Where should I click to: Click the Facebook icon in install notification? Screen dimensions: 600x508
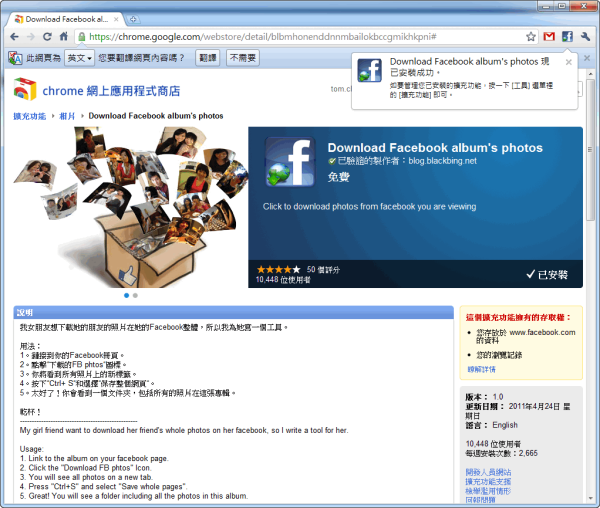click(x=369, y=70)
